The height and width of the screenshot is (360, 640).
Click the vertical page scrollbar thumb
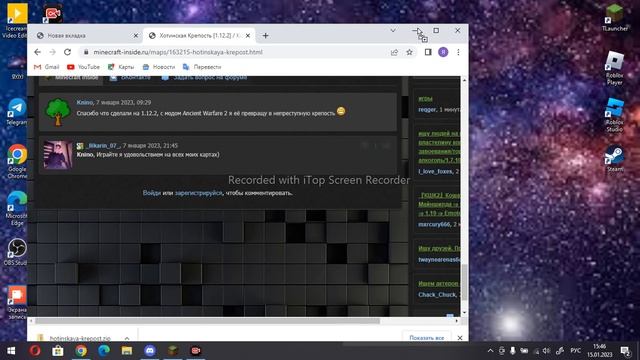point(464,282)
